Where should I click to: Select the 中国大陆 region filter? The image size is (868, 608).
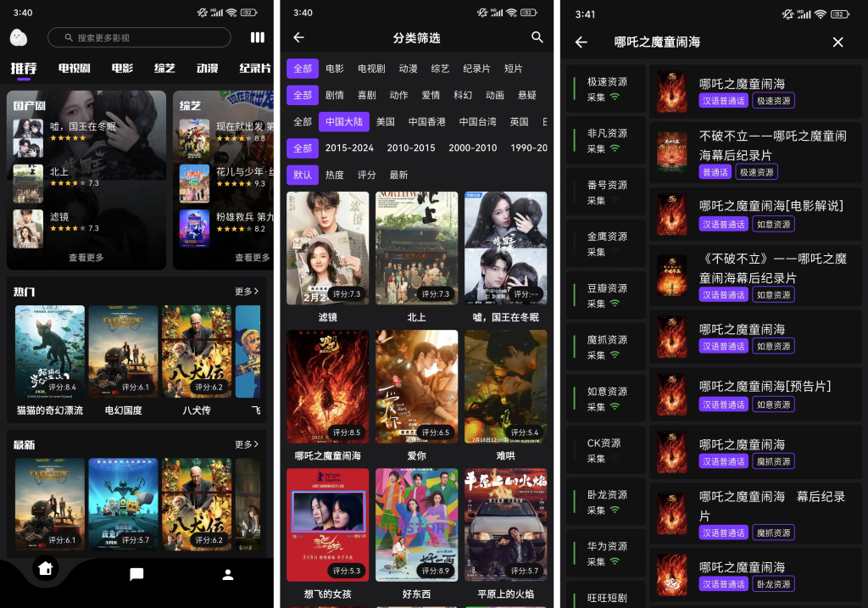(344, 122)
